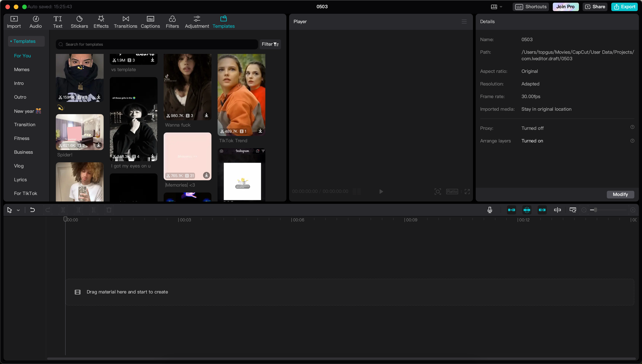642x364 pixels.
Task: Select the split tool in the timeline toolbar
Action: click(63, 210)
